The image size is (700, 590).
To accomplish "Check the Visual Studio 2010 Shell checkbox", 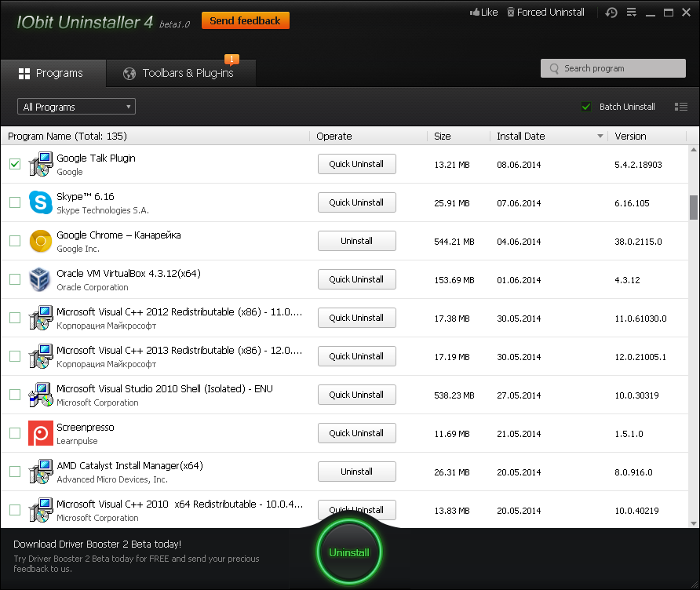I will 15,394.
